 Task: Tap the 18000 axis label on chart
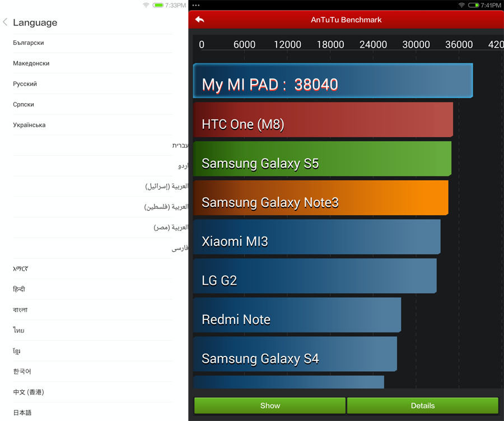(330, 44)
